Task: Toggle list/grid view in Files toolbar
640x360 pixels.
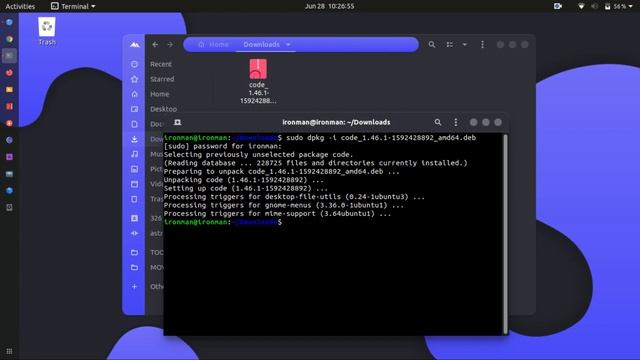Action: (449, 44)
